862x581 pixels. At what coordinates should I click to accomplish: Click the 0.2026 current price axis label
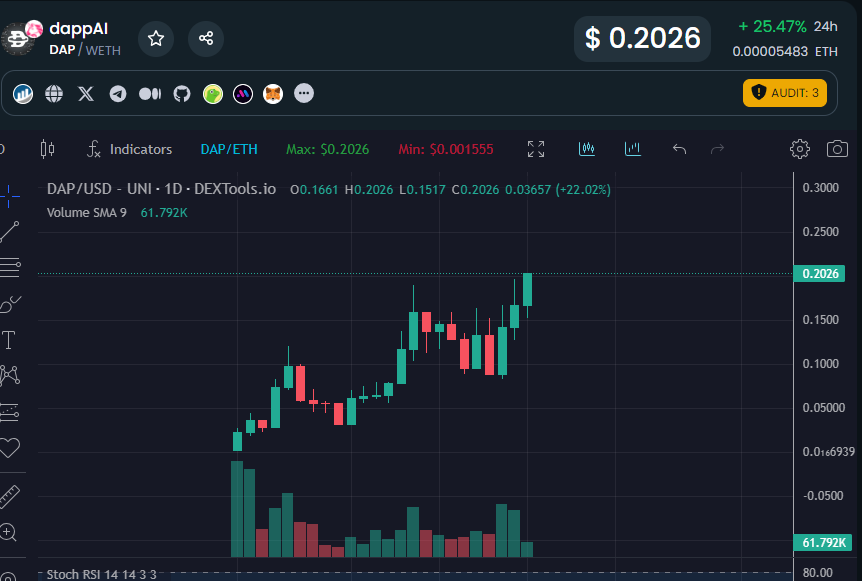tap(820, 274)
